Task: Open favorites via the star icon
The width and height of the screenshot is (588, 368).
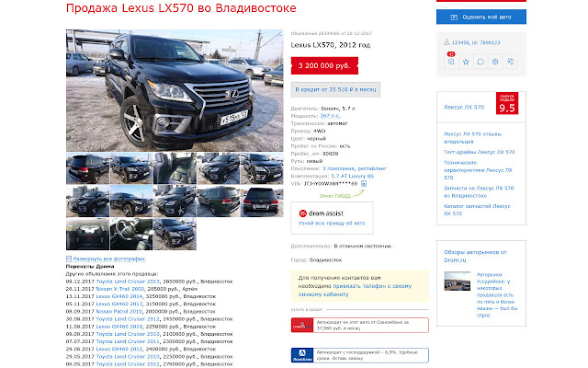Action: click(x=466, y=62)
